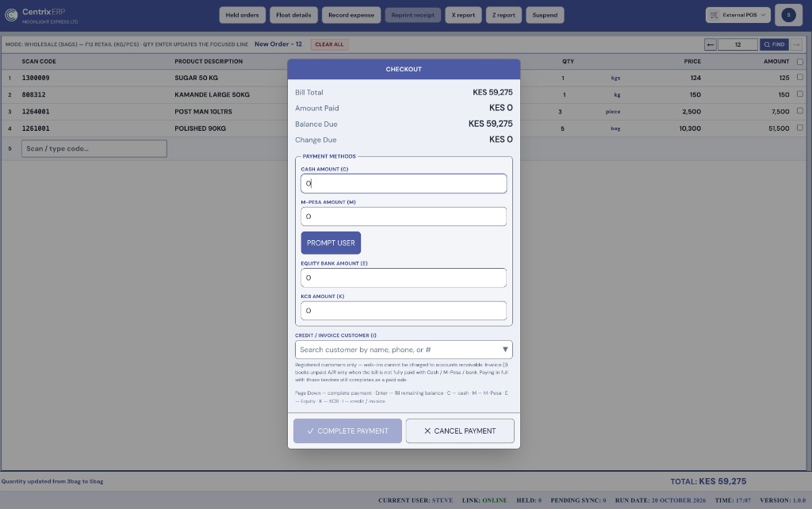Click the New Order - 12 label
This screenshot has width=812, height=509.
tap(278, 44)
